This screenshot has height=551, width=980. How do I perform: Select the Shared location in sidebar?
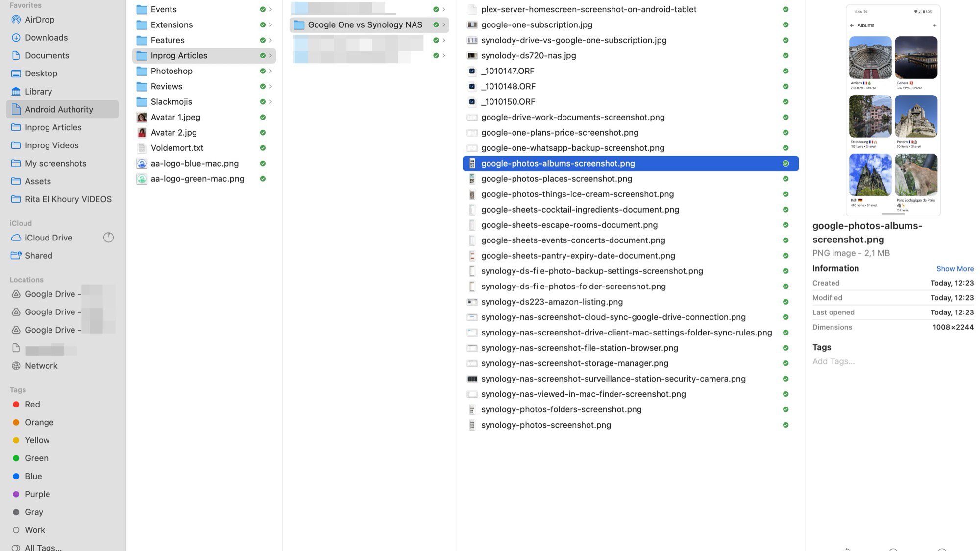(38, 255)
